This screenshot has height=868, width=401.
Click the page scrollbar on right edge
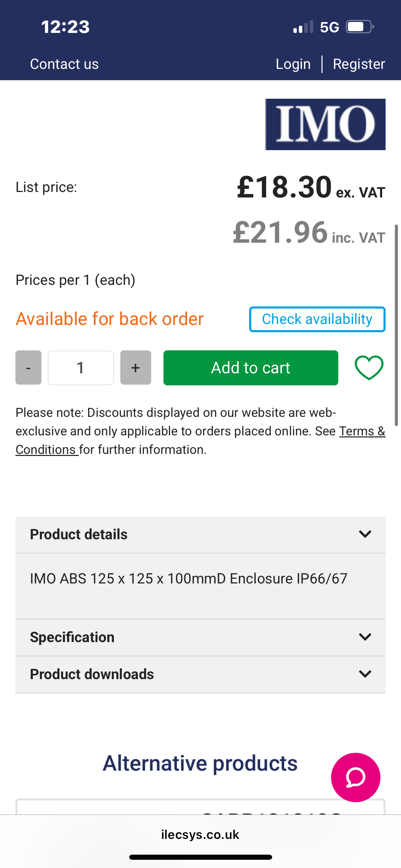396,325
